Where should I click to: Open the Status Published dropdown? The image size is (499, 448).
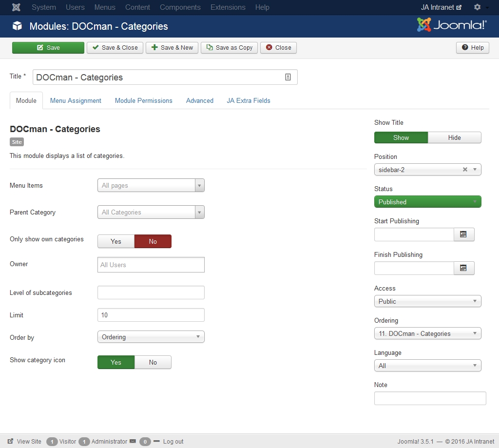click(428, 202)
